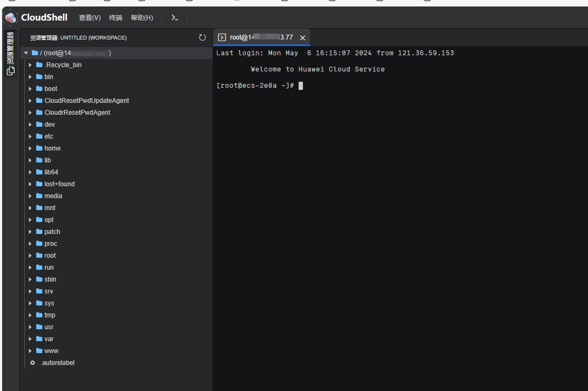588x391 pixels.
Task: Select the lost+found folder label
Action: tap(60, 184)
